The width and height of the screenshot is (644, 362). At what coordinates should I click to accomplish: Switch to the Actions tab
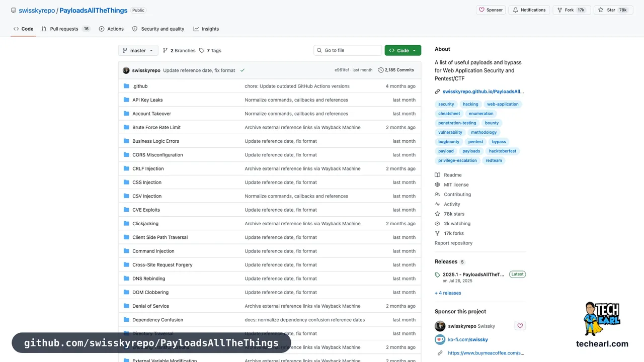111,29
